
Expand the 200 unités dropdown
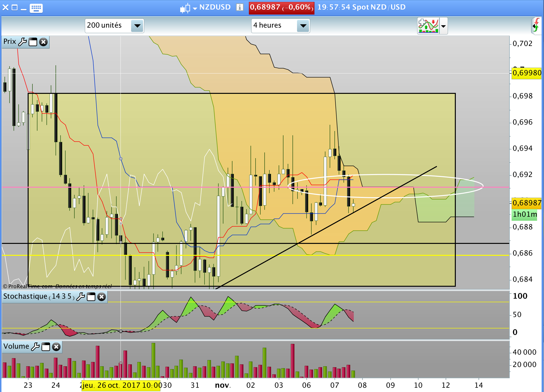coord(137,26)
